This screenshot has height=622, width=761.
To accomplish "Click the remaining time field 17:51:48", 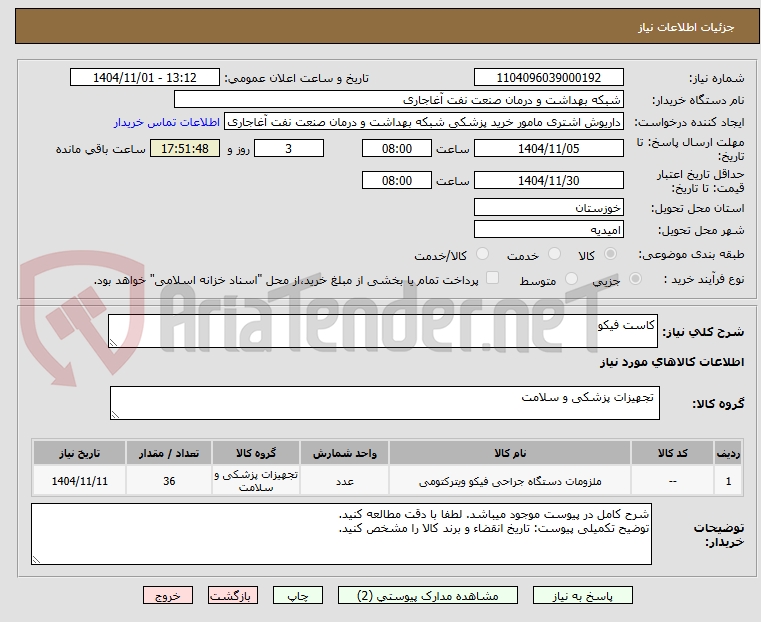I will (185, 148).
